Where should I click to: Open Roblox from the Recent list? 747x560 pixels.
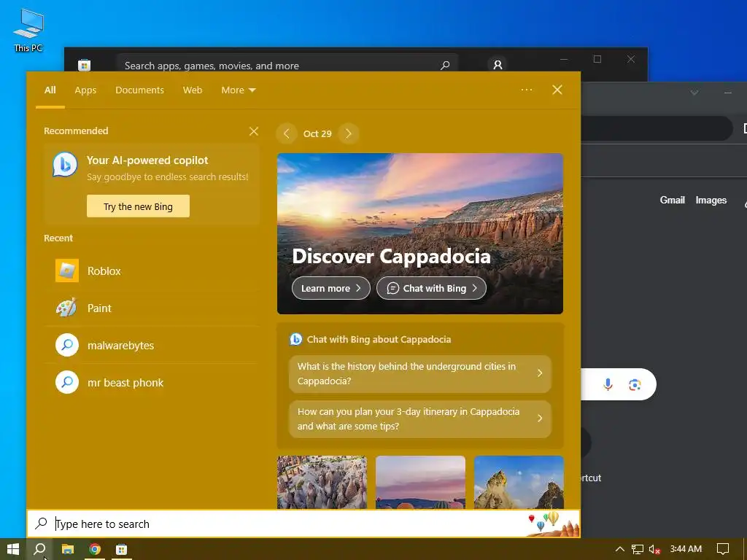point(152,271)
